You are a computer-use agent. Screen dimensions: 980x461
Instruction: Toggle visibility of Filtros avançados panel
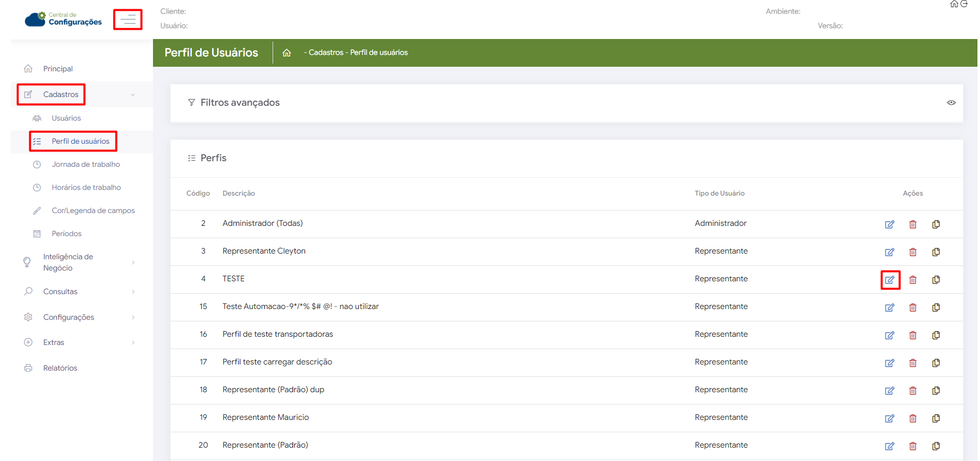(x=951, y=103)
